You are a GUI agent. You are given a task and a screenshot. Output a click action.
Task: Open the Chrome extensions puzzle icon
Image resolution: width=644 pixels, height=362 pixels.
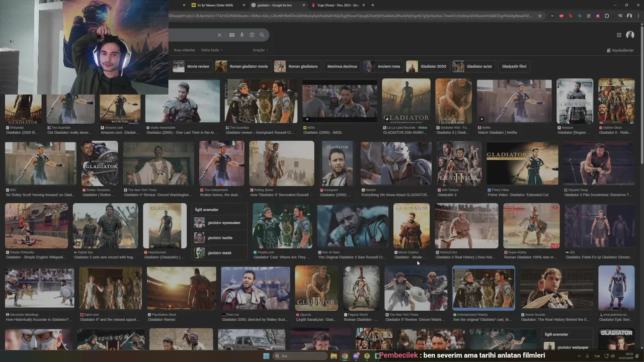(x=607, y=16)
